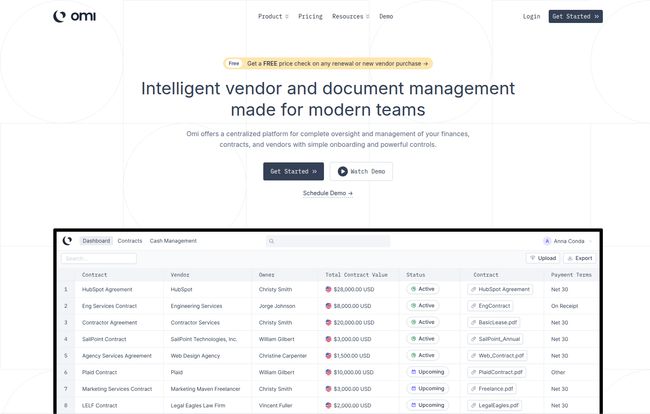Viewport: 650px width, 414px height.
Task: Click the Upload button
Action: click(x=543, y=258)
